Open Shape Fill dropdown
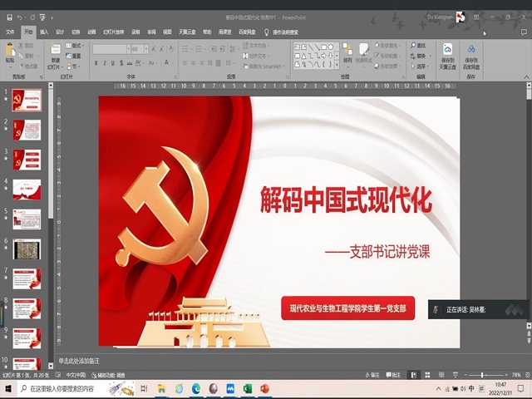532x399 pixels. click(x=388, y=46)
